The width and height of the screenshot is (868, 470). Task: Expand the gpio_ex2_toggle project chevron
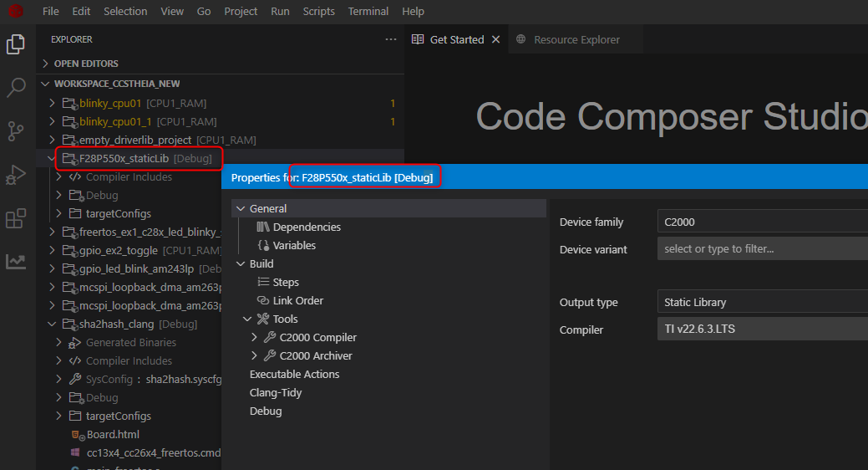tap(52, 251)
